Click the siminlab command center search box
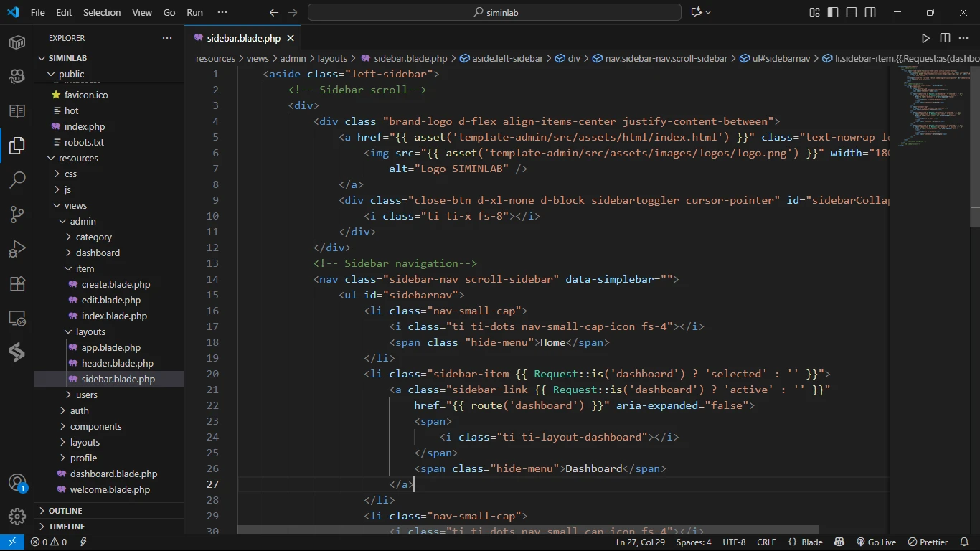 click(494, 12)
